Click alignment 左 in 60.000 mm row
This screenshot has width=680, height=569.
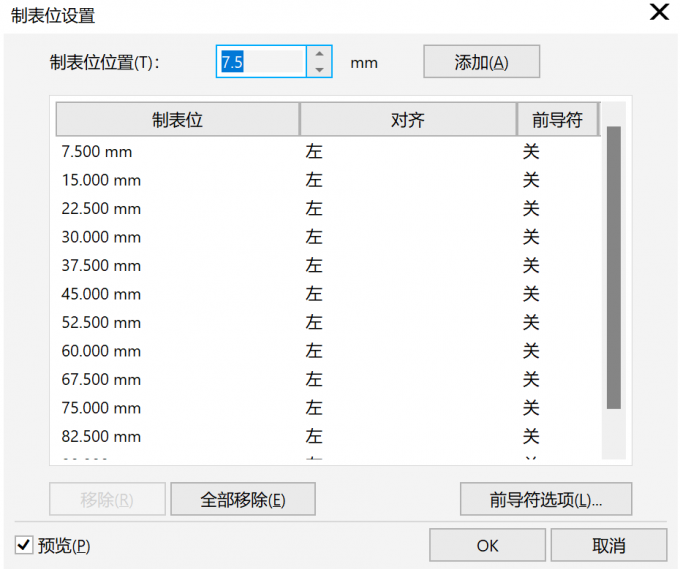pos(314,351)
